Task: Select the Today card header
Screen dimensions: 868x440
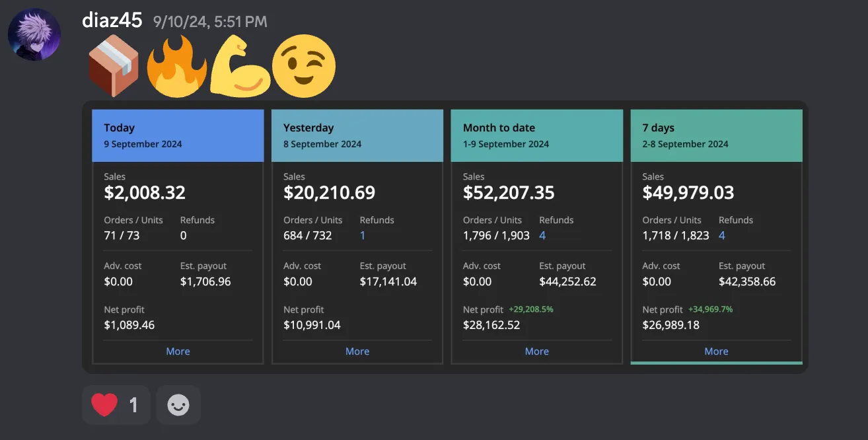Action: (x=178, y=135)
